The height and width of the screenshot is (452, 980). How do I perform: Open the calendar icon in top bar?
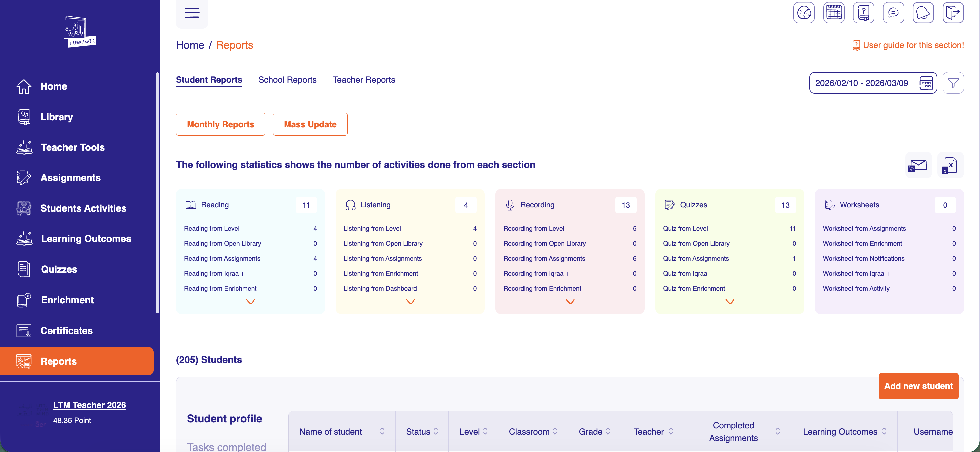834,13
